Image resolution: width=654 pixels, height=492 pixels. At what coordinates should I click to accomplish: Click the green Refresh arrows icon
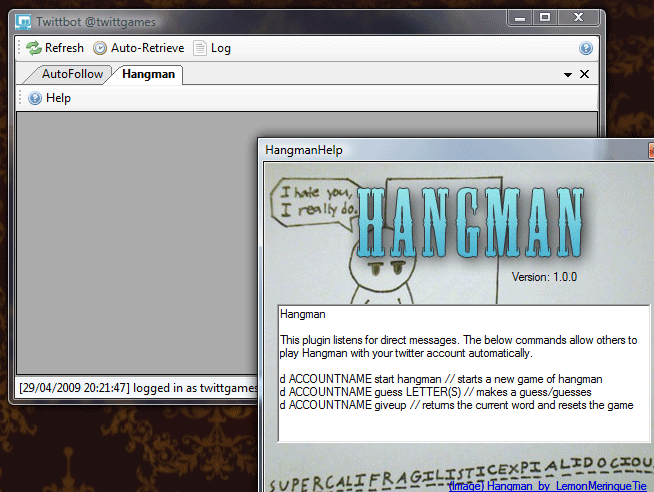point(33,48)
